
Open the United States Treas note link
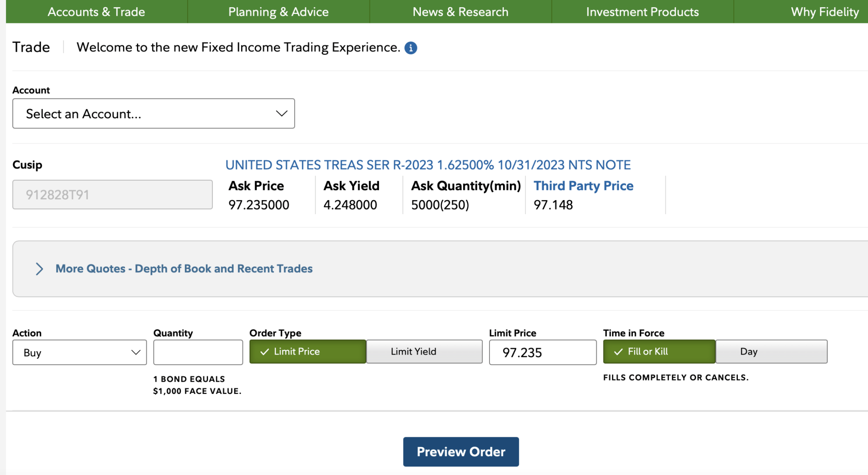(428, 165)
